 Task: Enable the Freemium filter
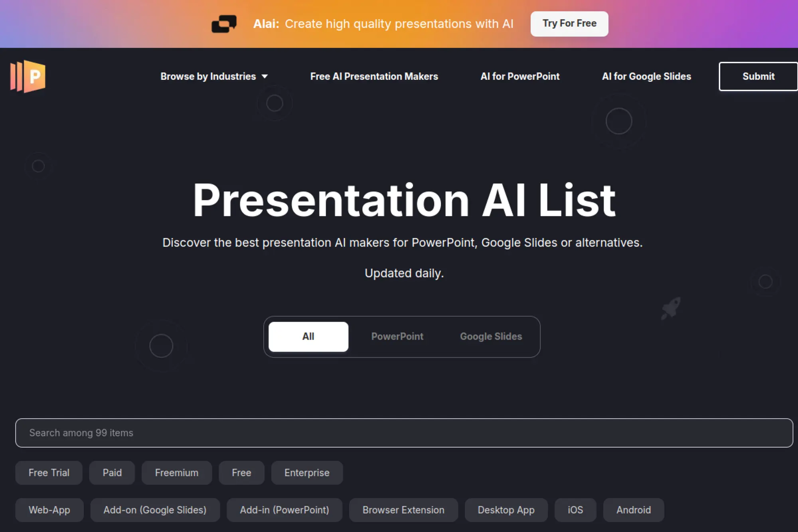click(176, 473)
